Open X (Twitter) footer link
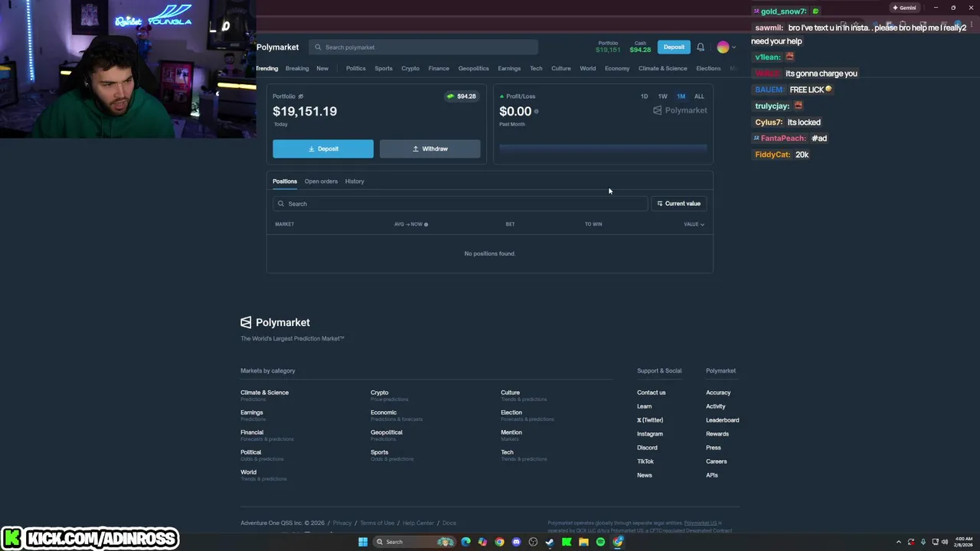Viewport: 980px width, 551px height. coord(650,420)
